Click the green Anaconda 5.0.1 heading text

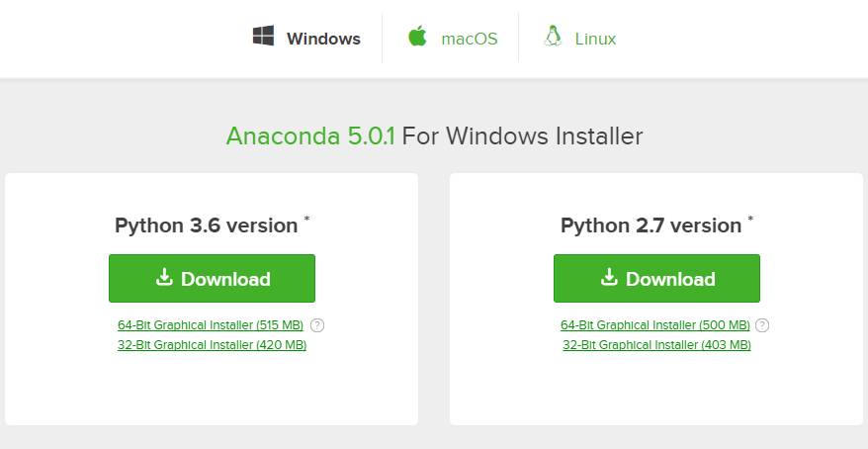click(x=310, y=135)
